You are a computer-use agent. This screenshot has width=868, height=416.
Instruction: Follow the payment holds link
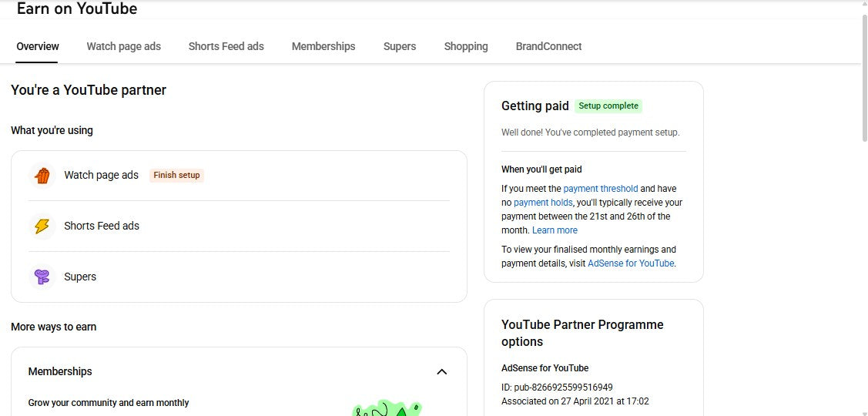[543, 203]
